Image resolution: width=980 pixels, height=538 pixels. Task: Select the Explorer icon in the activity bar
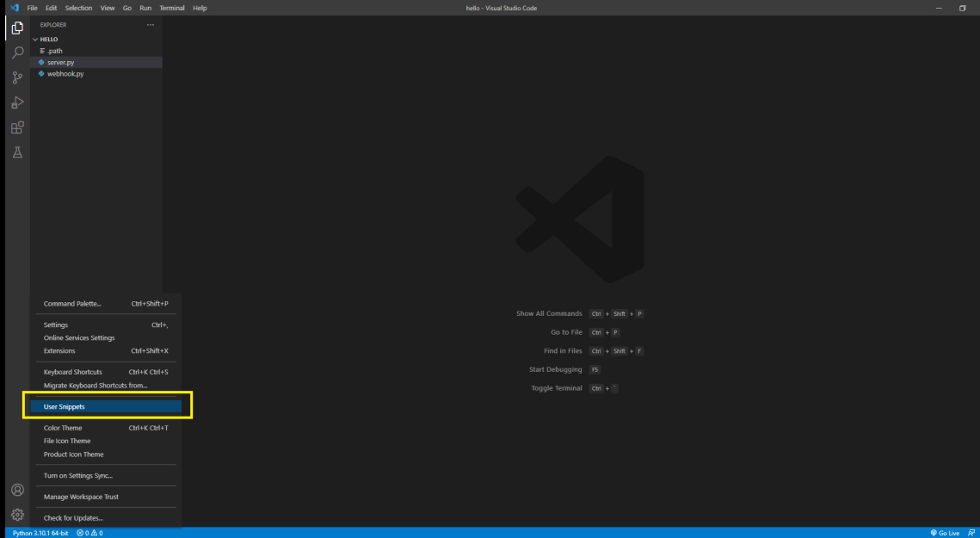pos(16,26)
